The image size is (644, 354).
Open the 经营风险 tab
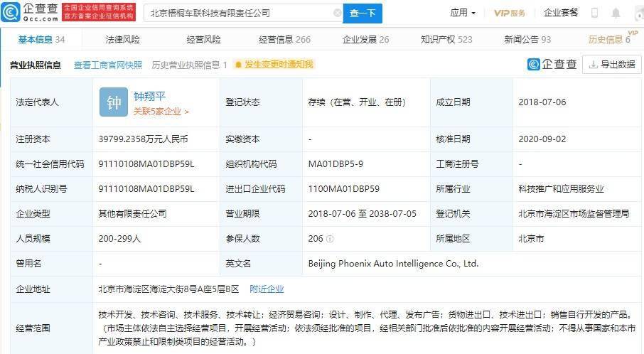tap(203, 39)
